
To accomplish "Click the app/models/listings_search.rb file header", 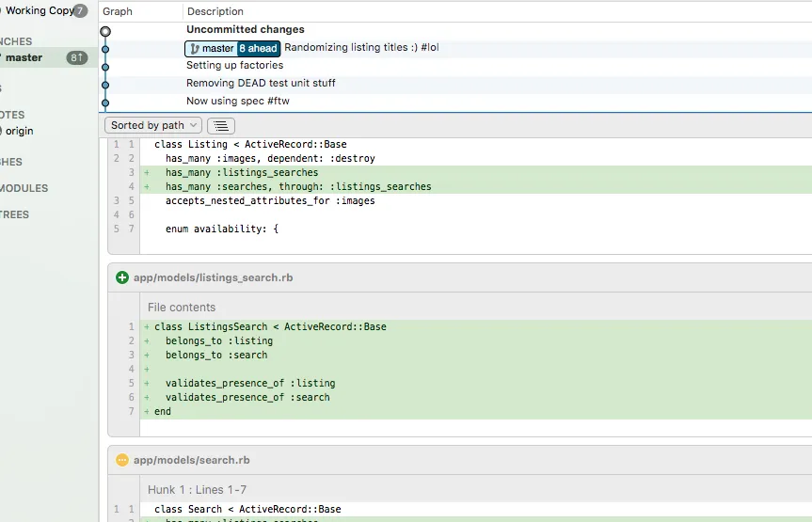I will tap(213, 277).
